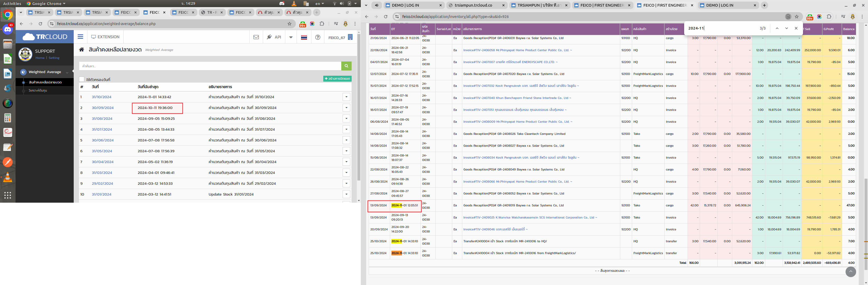Open Discord from the Ubuntu dock

(x=8, y=30)
